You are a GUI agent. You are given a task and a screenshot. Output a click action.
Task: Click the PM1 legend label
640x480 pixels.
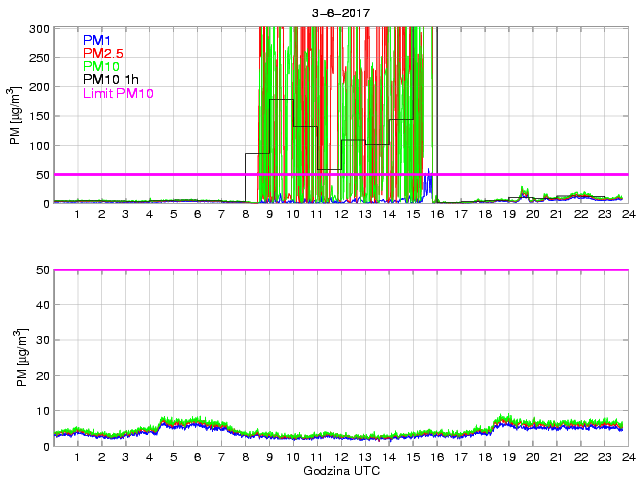click(97, 39)
